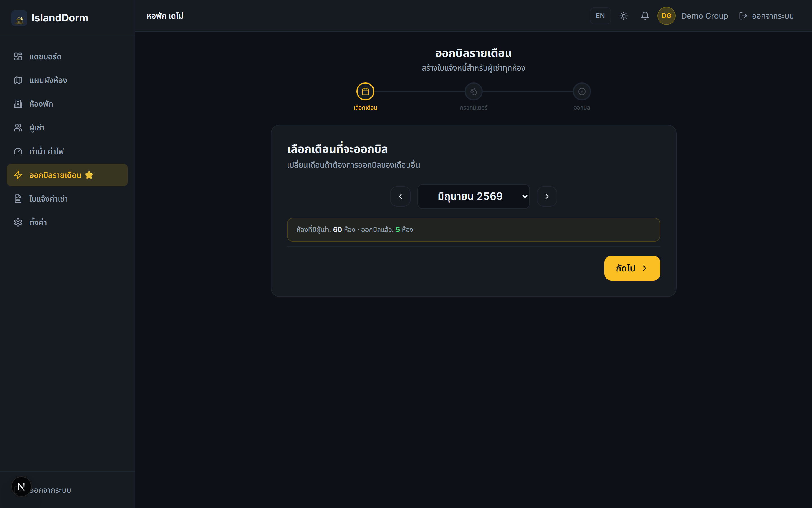Click the DG profile avatar
This screenshot has width=812, height=508.
point(667,16)
